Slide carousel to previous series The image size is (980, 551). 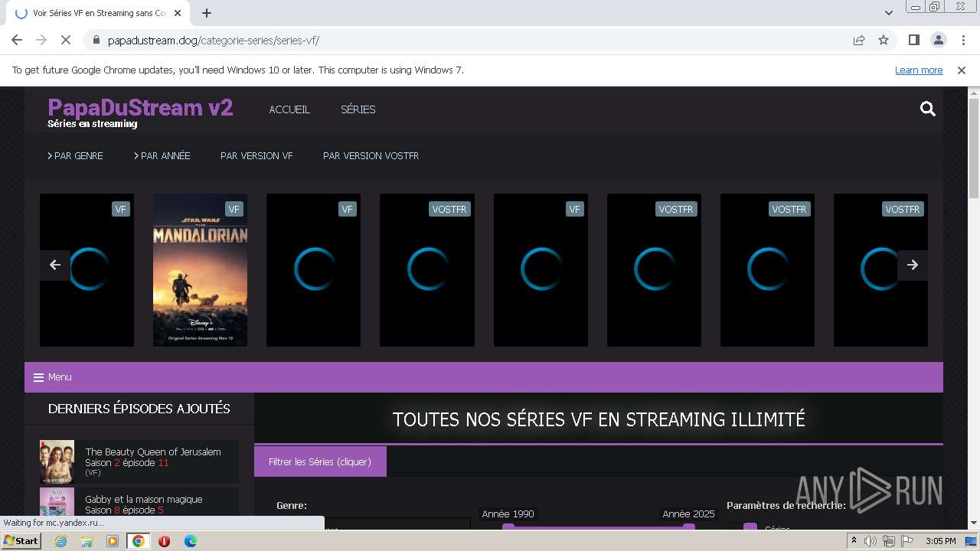(x=55, y=265)
